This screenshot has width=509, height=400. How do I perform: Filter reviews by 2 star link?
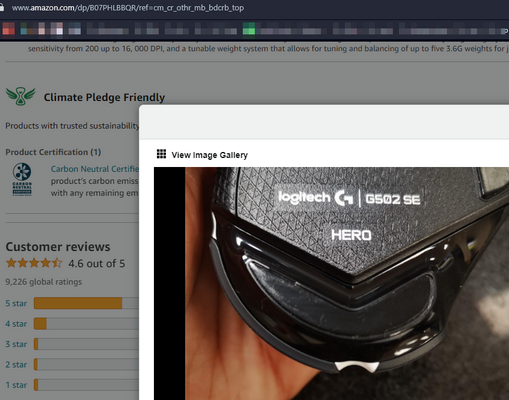pos(16,364)
